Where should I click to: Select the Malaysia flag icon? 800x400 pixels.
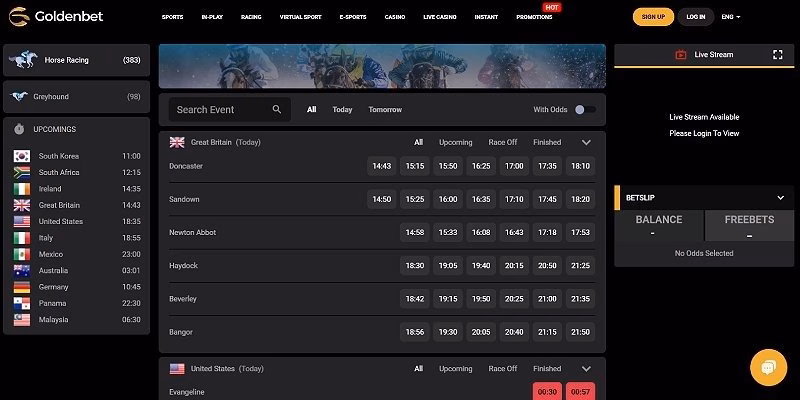(x=22, y=319)
